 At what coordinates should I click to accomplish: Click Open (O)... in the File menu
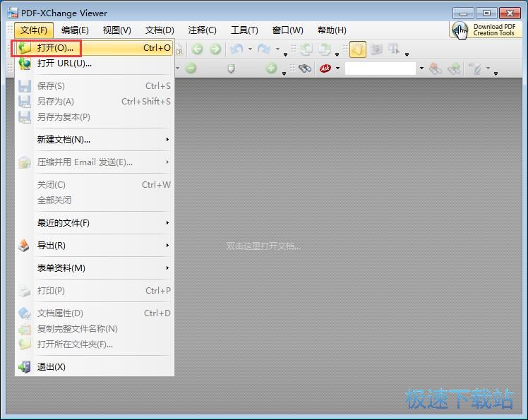pyautogui.click(x=95, y=48)
